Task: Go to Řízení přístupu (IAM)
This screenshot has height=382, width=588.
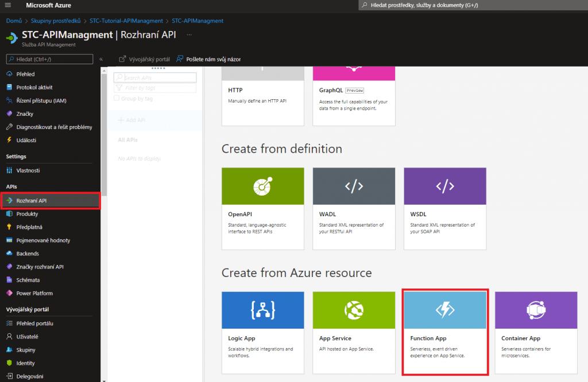Action: coord(41,101)
